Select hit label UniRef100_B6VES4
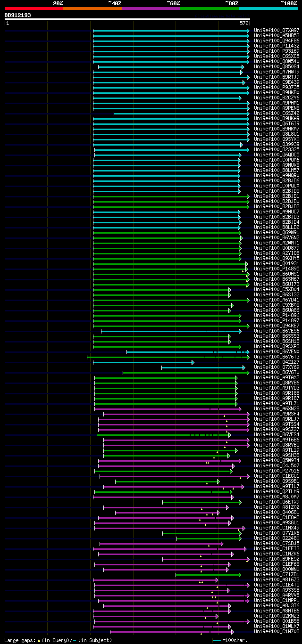 click(277, 434)
